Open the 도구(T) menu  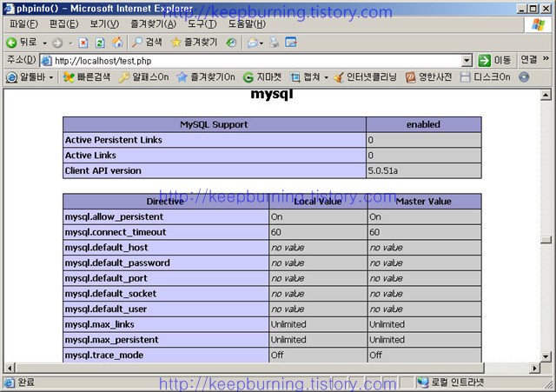pos(202,24)
